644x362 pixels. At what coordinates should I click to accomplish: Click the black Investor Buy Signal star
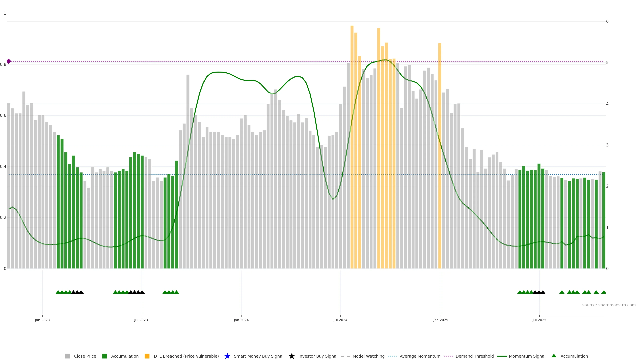[291, 356]
